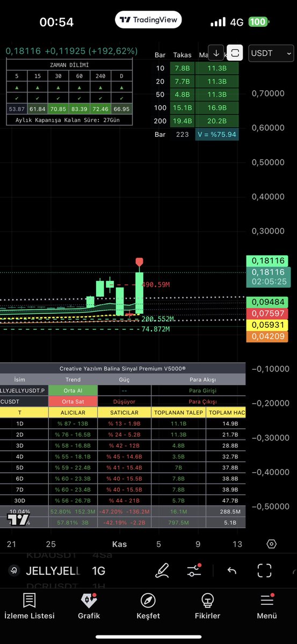297x644 pixels.
Task: Tap the ALICILAR column header
Action: coord(73,413)
